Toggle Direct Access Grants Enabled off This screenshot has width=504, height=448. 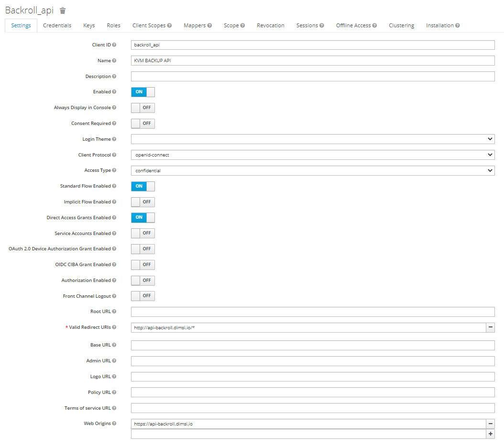(142, 218)
